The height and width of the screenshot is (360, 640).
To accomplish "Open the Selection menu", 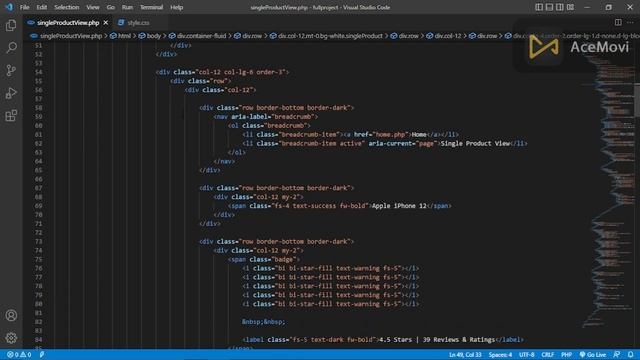I will click(67, 7).
